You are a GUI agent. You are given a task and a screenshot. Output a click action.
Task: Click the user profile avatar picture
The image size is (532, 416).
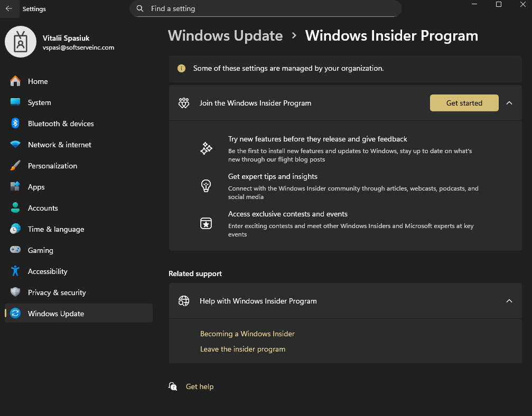21,42
